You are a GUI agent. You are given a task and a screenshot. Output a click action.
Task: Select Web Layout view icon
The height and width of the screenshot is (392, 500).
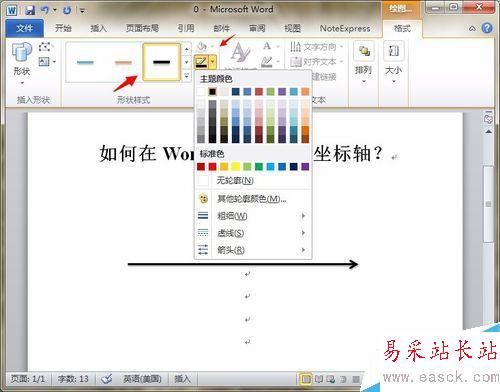331,379
